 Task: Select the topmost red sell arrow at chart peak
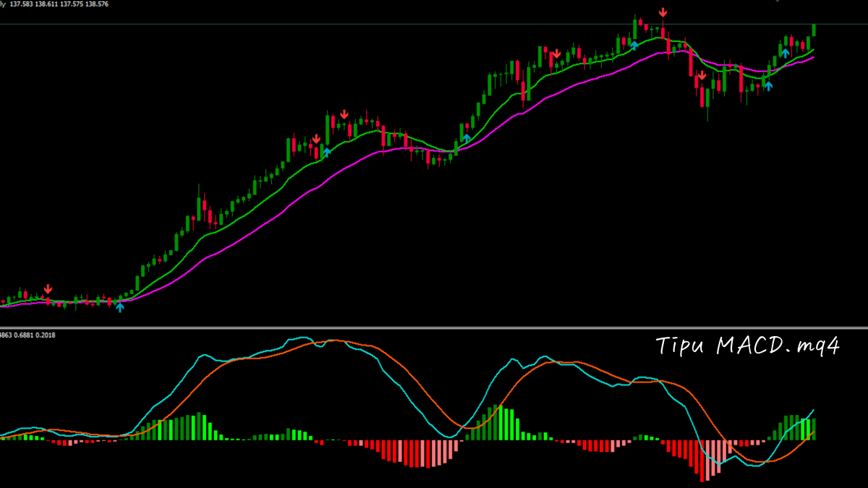pos(663,13)
